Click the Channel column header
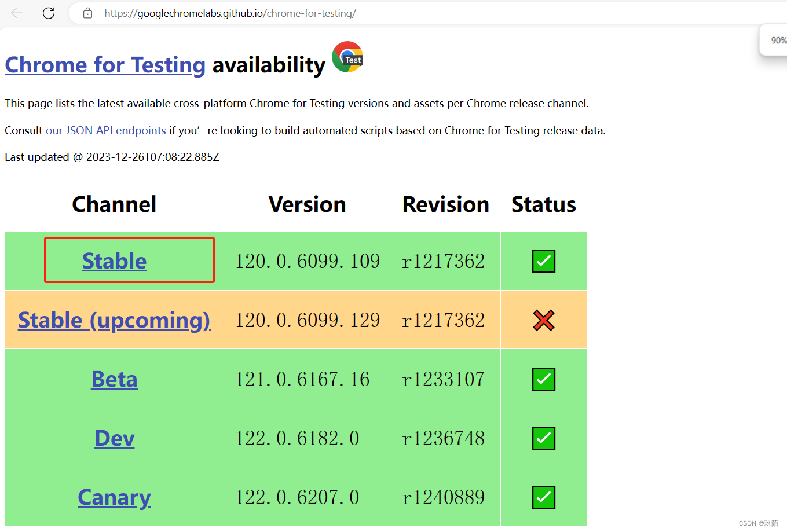The height and width of the screenshot is (532, 787). (x=114, y=204)
